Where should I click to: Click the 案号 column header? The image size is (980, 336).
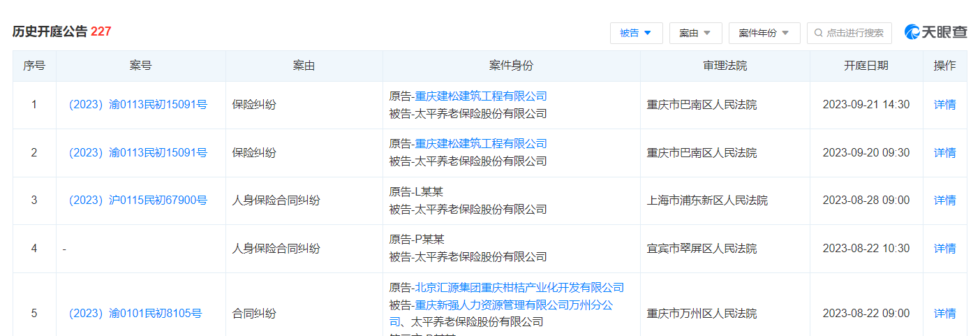(x=140, y=66)
